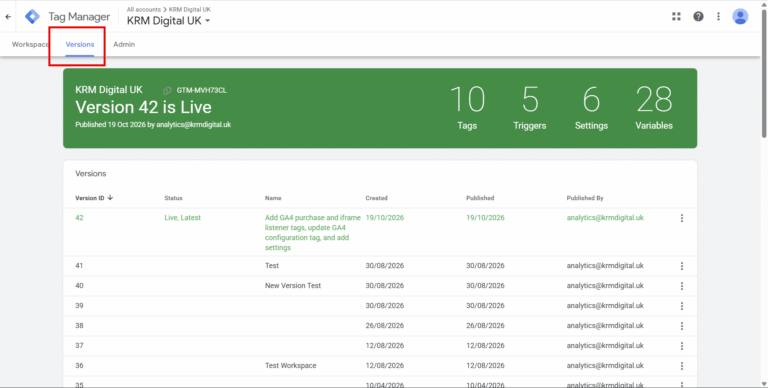Open more actions for version 36
The height and width of the screenshot is (388, 768).
[x=682, y=366]
